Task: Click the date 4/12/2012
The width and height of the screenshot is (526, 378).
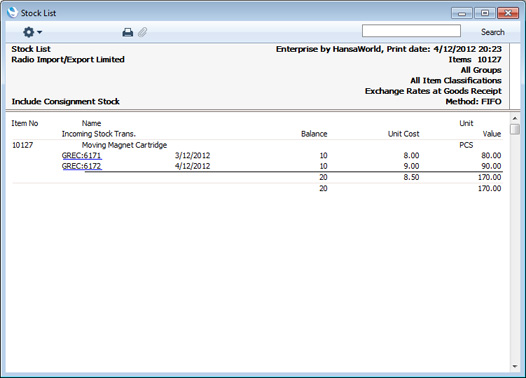Action: (x=192, y=166)
